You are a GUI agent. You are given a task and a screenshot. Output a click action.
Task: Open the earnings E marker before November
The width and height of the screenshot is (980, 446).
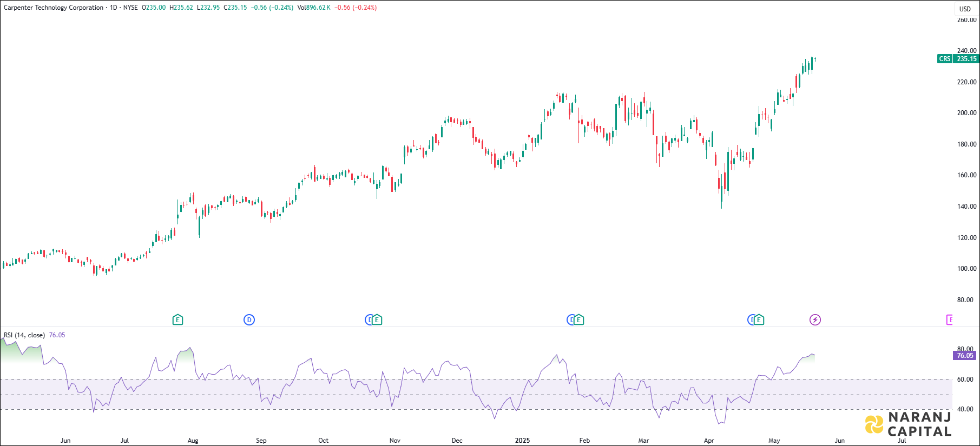point(377,320)
